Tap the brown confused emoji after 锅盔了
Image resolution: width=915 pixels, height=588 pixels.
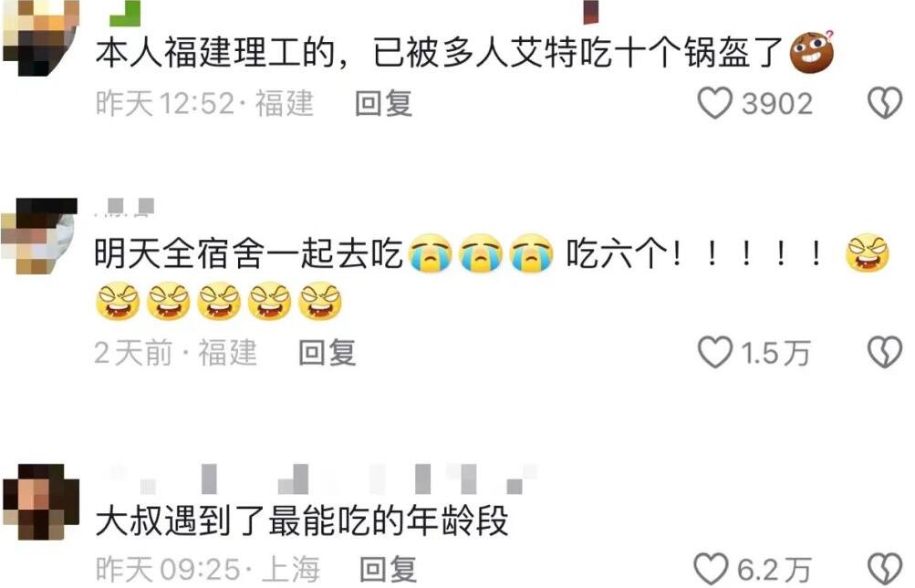pos(812,51)
